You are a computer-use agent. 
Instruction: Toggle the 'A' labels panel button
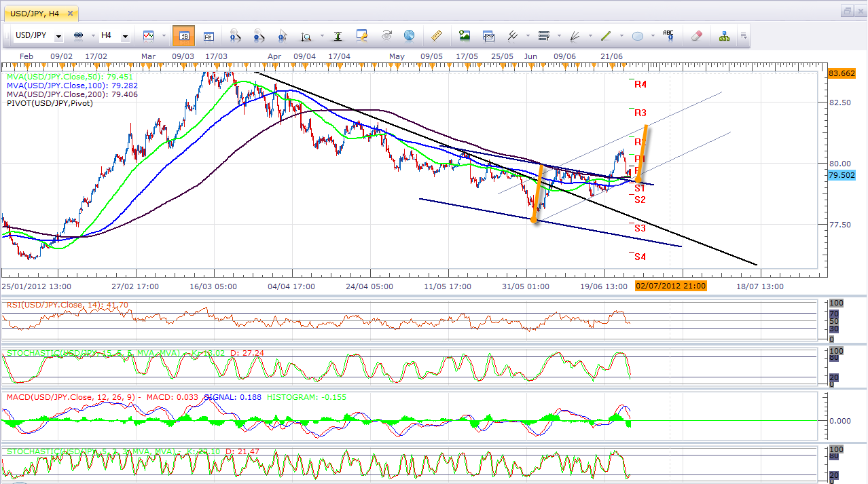coord(209,35)
